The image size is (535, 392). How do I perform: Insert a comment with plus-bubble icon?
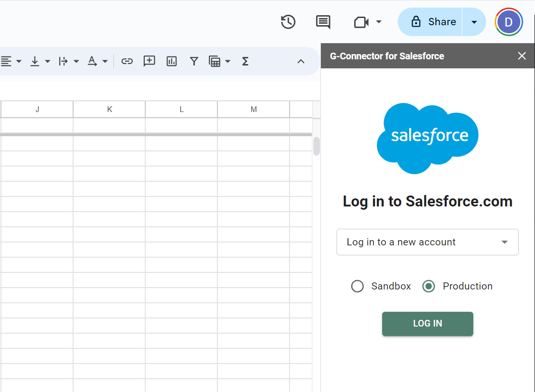(150, 61)
